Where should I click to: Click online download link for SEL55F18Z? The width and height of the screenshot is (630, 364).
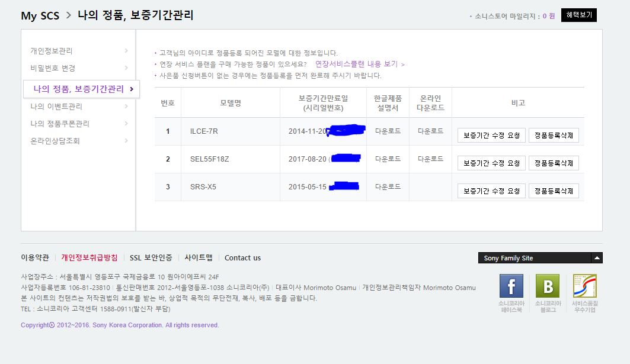(x=430, y=159)
